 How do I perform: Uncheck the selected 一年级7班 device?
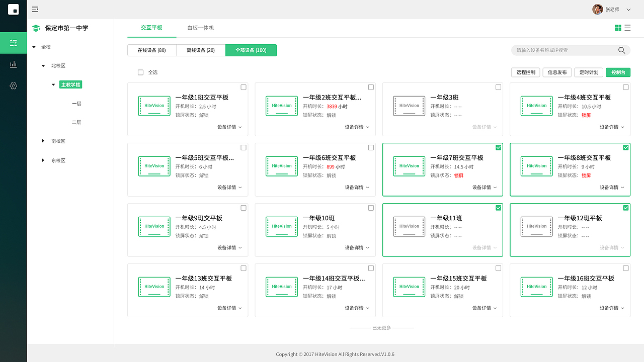498,147
